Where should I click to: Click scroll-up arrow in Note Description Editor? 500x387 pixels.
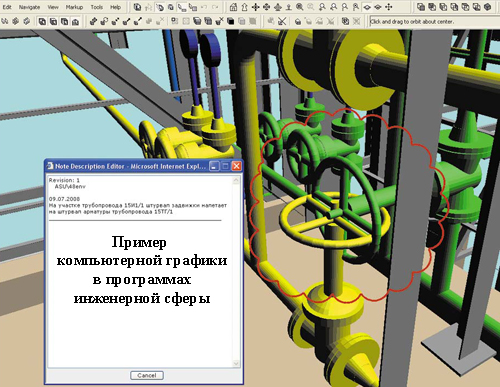(236, 180)
